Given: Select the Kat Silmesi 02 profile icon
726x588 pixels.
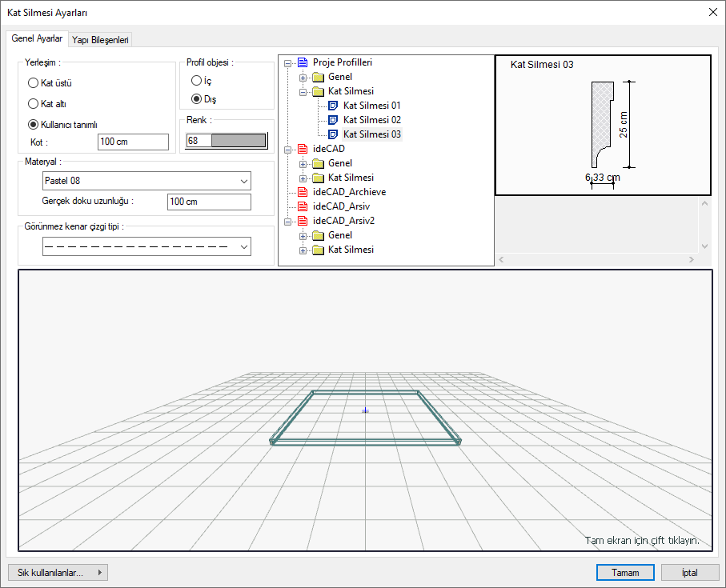Looking at the screenshot, I should coord(334,120).
